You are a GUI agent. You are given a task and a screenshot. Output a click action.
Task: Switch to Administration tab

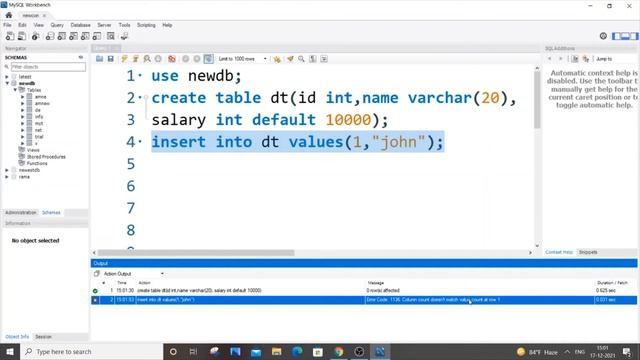click(20, 213)
